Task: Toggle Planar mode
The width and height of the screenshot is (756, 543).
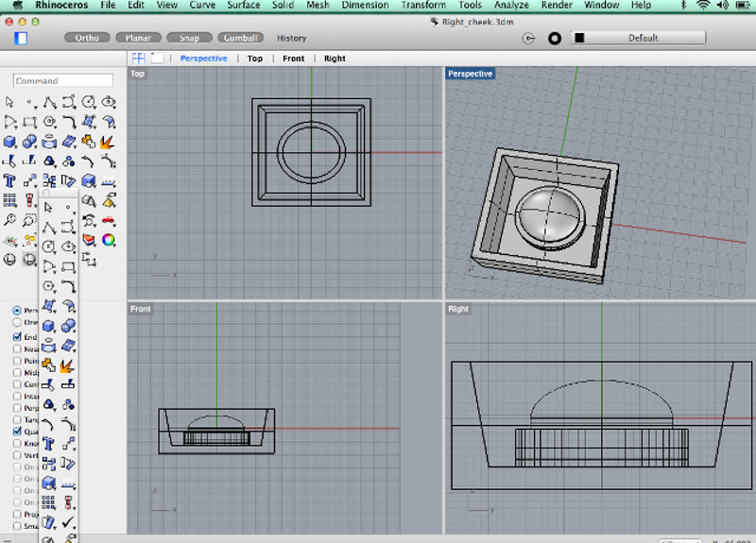Action: click(x=138, y=38)
